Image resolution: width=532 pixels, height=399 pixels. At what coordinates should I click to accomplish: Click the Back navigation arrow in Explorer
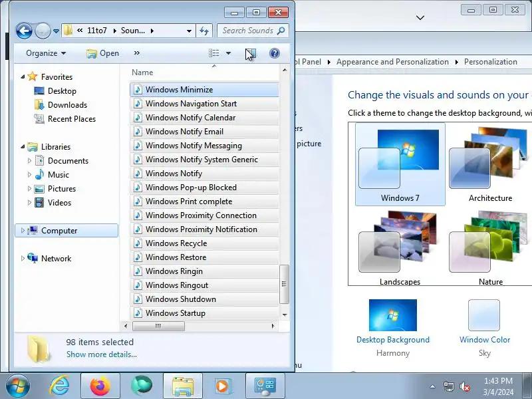coord(24,31)
